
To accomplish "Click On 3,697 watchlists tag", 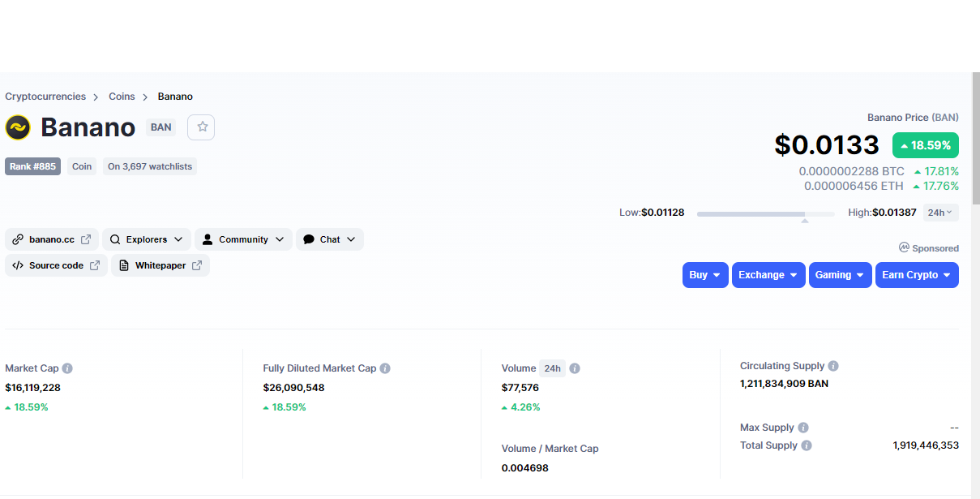I will pos(150,166).
